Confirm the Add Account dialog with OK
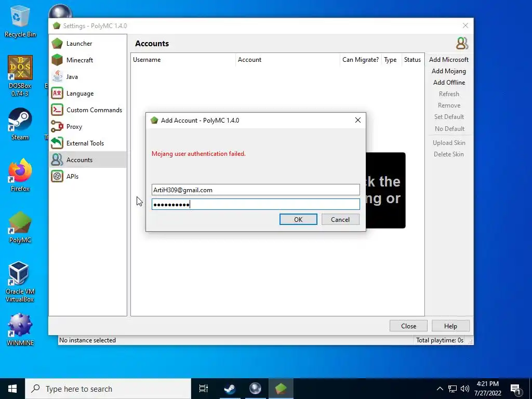The height and width of the screenshot is (399, 532). click(x=298, y=220)
